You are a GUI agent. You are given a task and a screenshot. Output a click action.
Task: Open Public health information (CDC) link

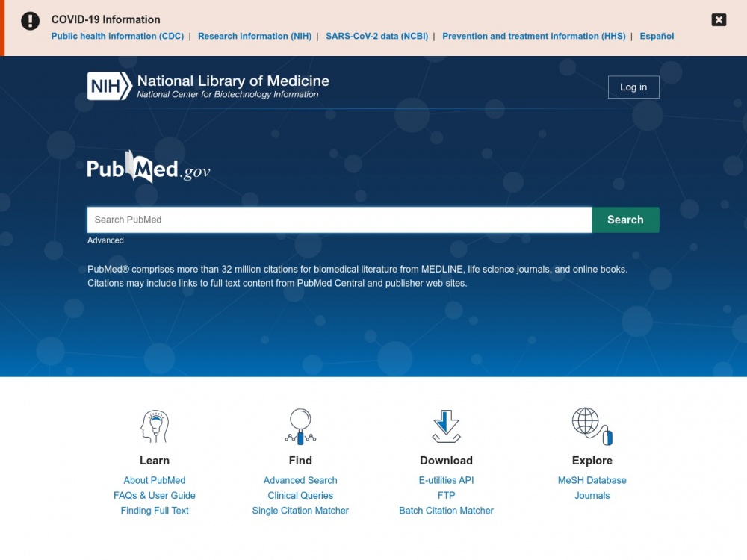[x=118, y=36]
